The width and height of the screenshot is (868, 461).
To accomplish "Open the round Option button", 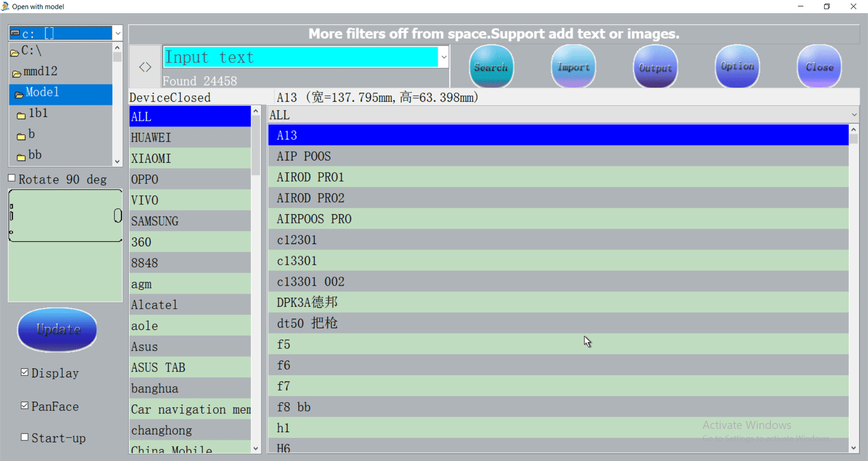I will (x=737, y=67).
